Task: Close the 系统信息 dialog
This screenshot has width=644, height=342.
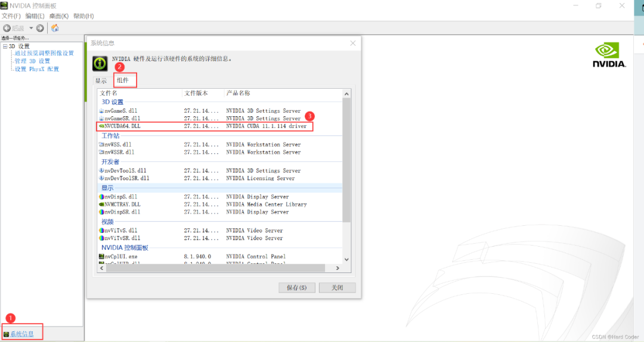Action: 353,43
